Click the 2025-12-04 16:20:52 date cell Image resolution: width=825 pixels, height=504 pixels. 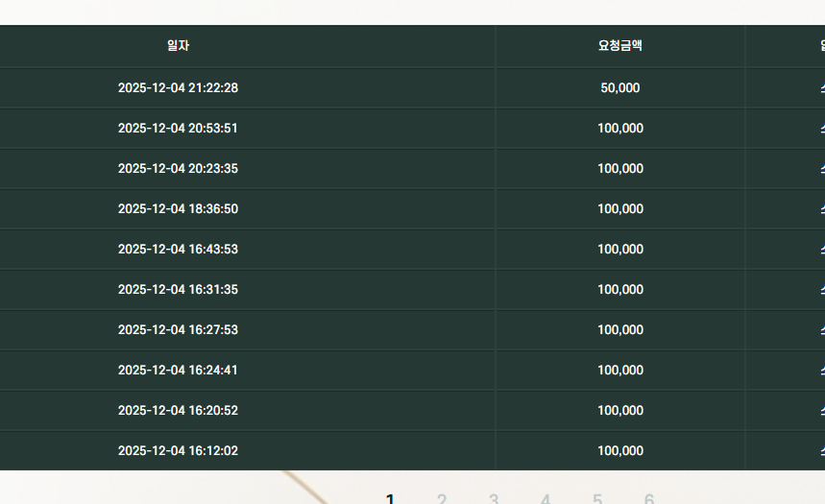178,411
